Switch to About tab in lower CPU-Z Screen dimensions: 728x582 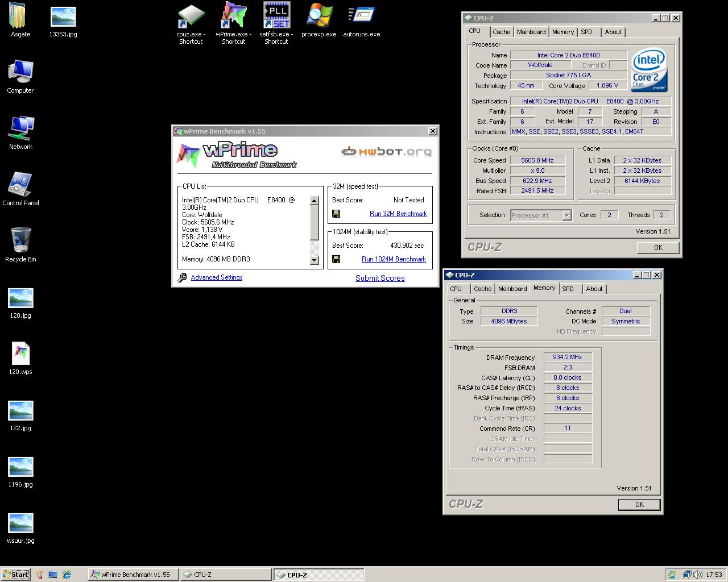[x=594, y=289]
